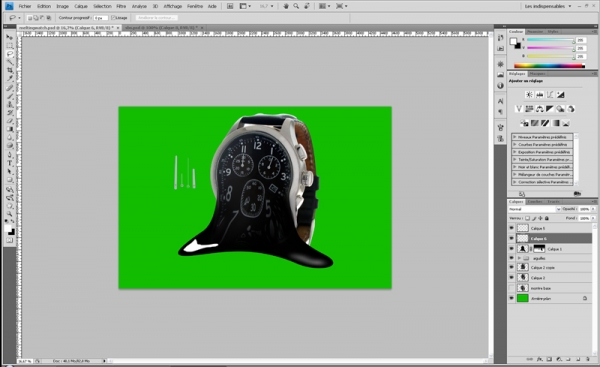Hide the Arrière-plan layer
The image size is (600, 367).
coord(512,298)
